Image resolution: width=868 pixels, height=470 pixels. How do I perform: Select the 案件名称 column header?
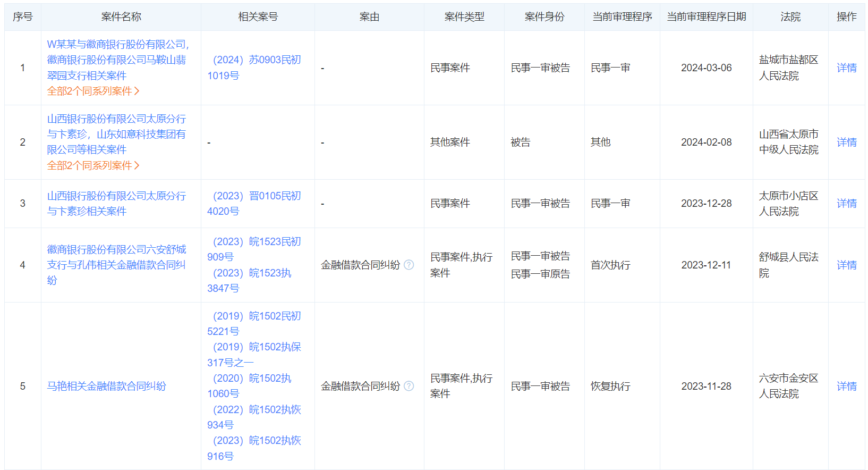click(x=121, y=17)
